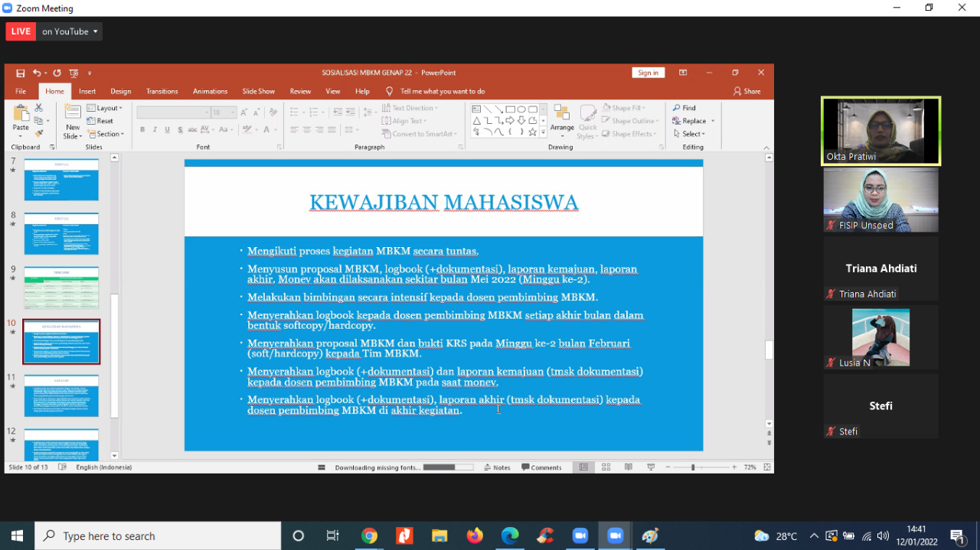980x550 pixels.
Task: Select the Format Painter tool
Action: (x=38, y=132)
